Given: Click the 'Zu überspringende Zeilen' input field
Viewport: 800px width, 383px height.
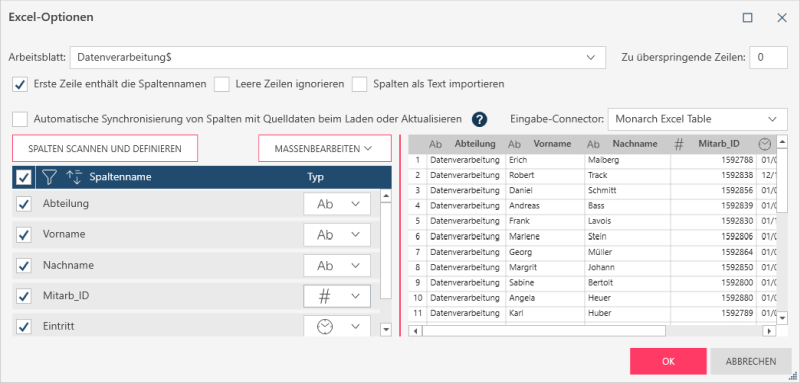Looking at the screenshot, I should click(768, 58).
